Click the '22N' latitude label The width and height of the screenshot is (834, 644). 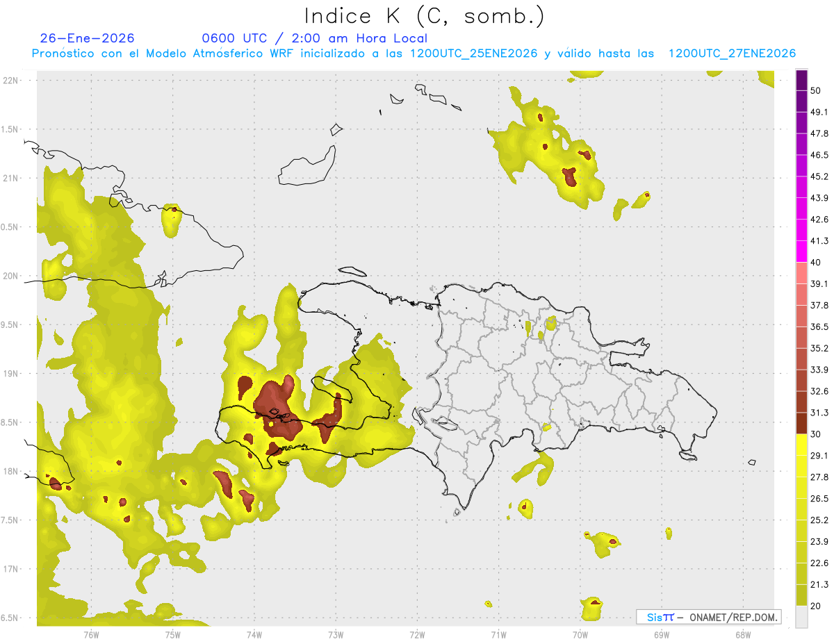coord(11,80)
